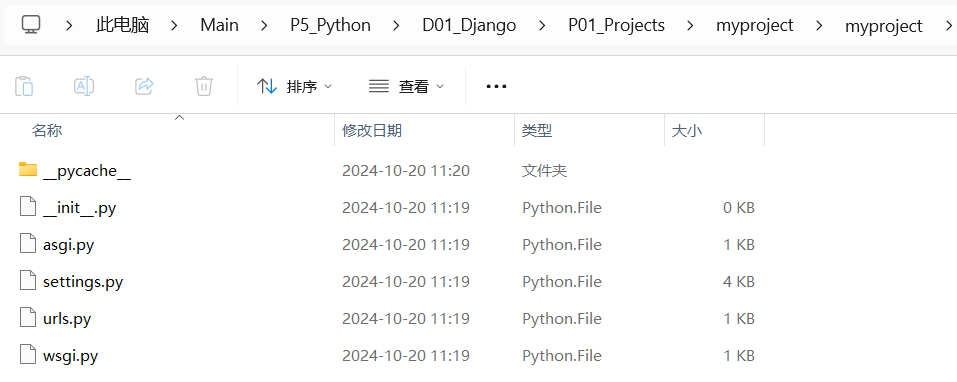Click the delete trash can icon
This screenshot has height=382, width=957.
[203, 86]
